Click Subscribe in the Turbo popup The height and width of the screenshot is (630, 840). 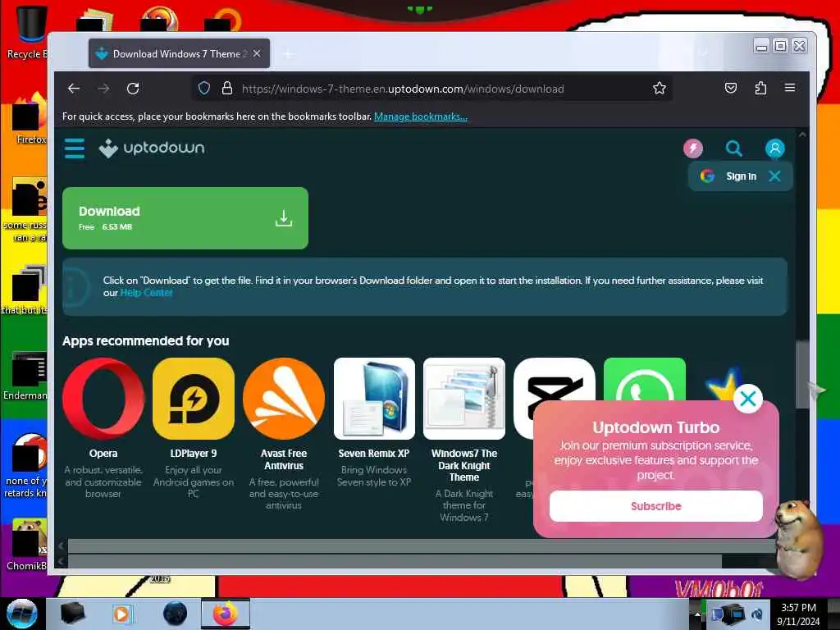655,506
